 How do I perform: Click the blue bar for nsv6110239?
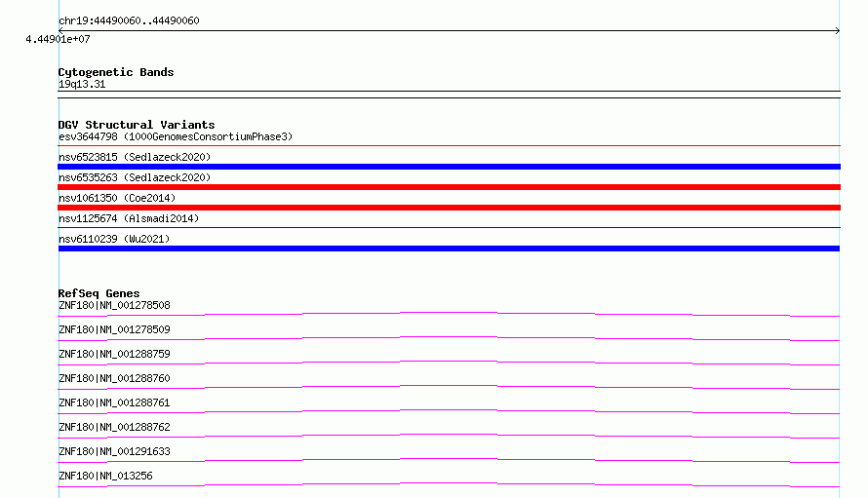449,249
